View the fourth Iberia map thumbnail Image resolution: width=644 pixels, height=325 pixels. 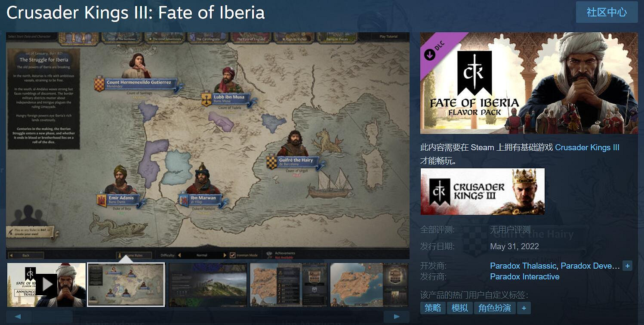pos(288,285)
